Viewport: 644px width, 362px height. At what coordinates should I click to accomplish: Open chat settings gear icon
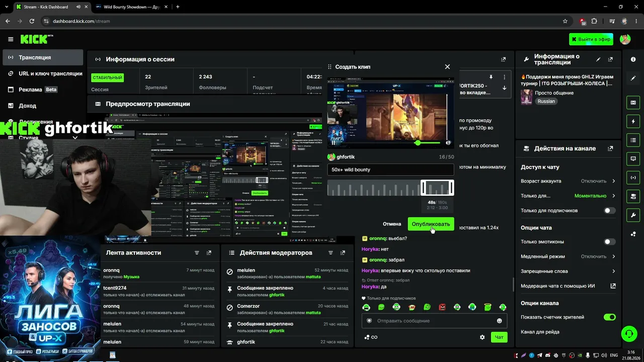(482, 337)
